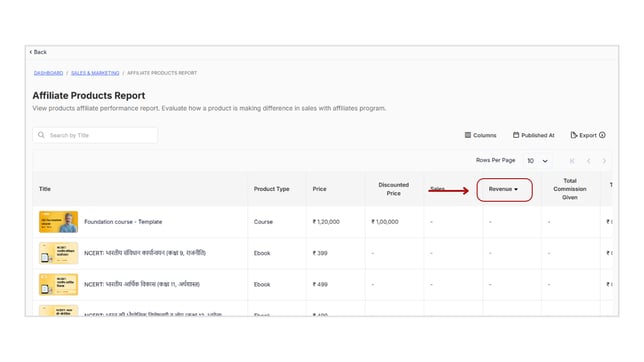This screenshot has height=362, width=644.
Task: Click the Course product type cell
Action: point(263,222)
